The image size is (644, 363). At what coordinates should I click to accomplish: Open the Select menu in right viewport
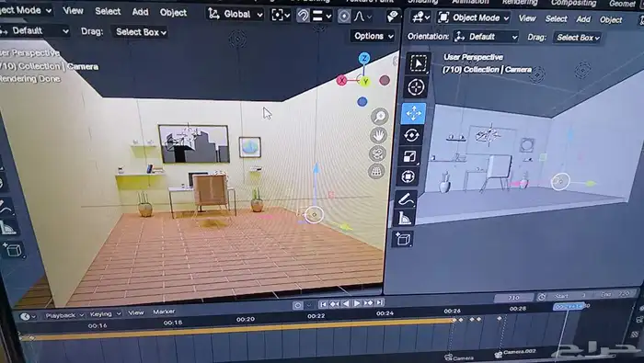(556, 19)
